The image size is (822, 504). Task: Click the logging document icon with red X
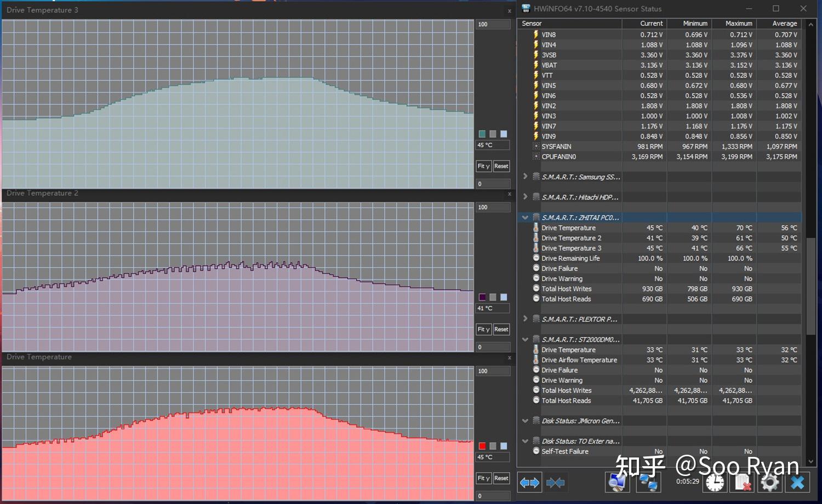(743, 483)
